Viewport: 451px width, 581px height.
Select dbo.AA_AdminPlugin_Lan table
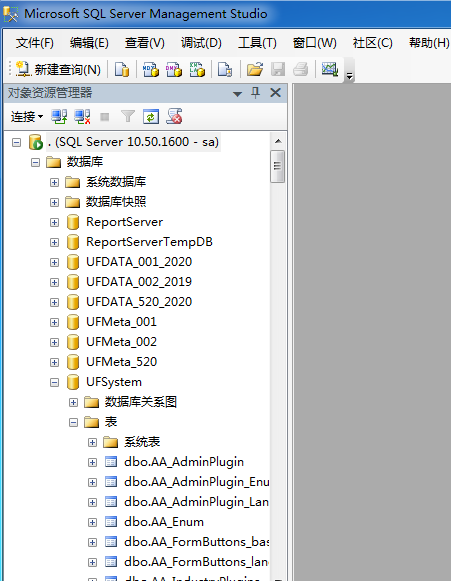196,502
